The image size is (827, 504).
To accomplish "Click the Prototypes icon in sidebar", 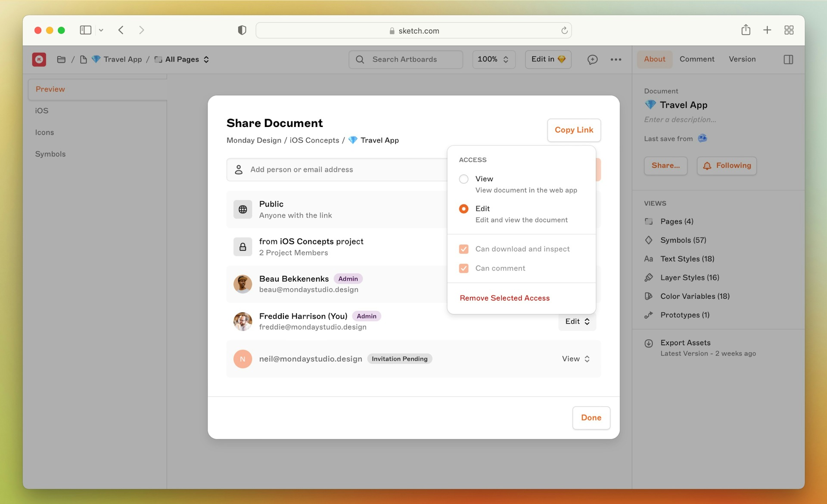I will tap(649, 315).
